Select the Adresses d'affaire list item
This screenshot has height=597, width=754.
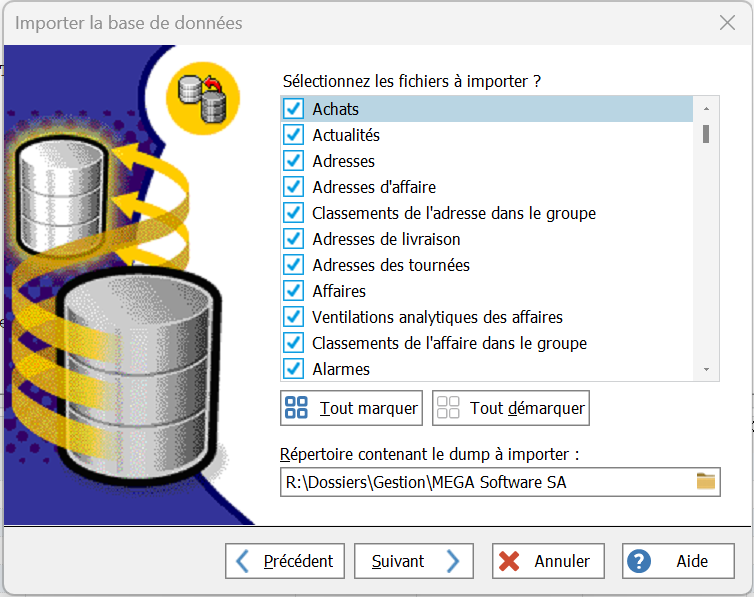tap(374, 187)
